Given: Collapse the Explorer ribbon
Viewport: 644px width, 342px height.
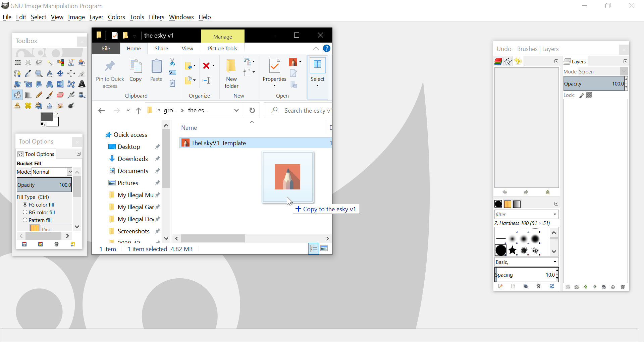Looking at the screenshot, I should (x=316, y=48).
